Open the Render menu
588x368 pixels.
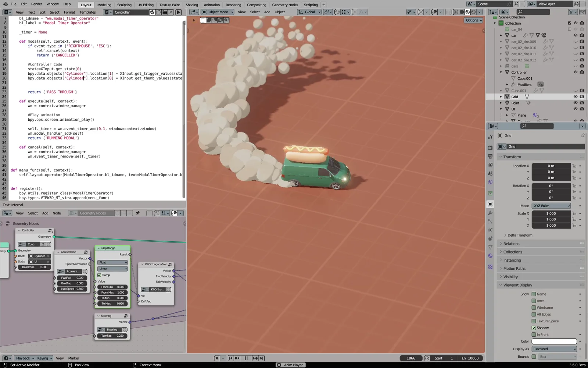(x=36, y=4)
